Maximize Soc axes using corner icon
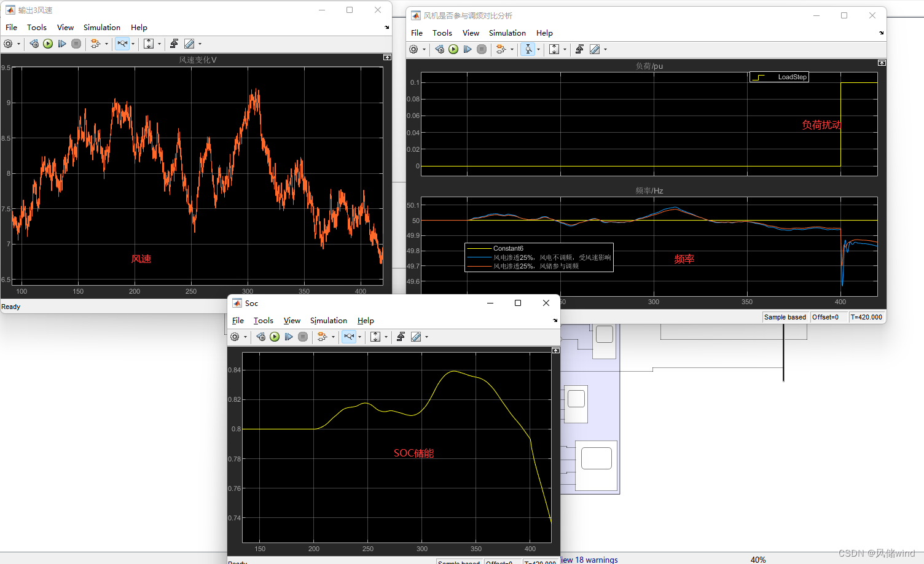This screenshot has height=564, width=924. 555,350
